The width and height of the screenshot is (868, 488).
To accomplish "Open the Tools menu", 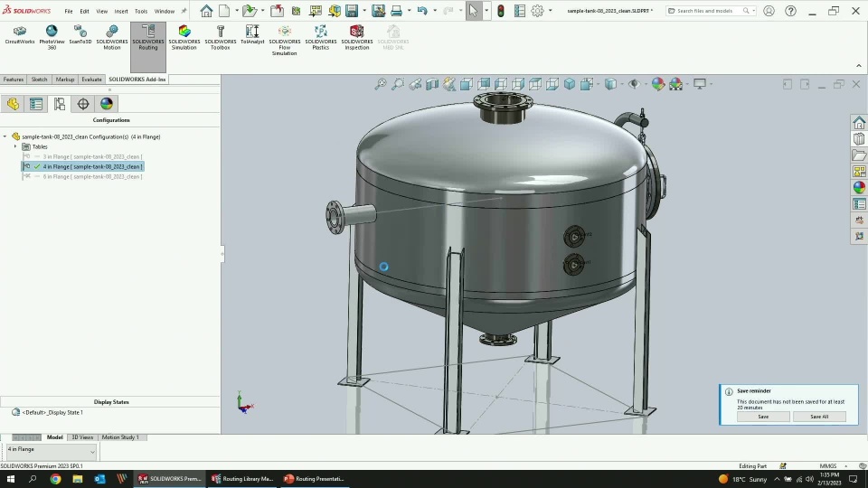I will [141, 11].
